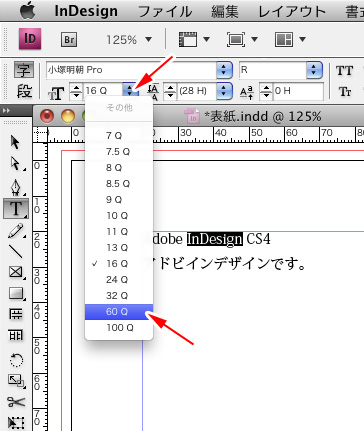Click the baseline shift field 0 H

click(298, 91)
